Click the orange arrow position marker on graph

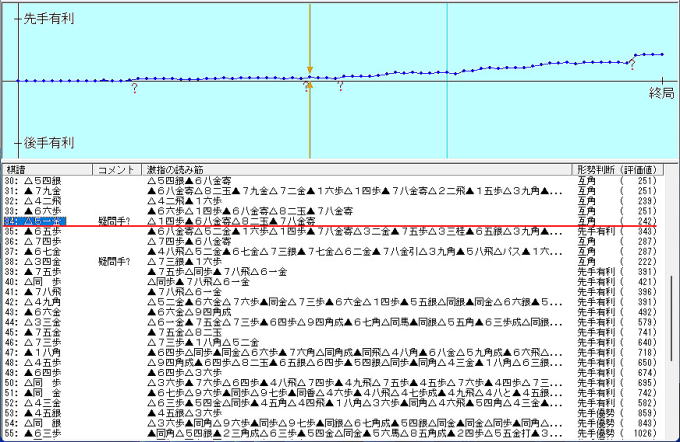(x=309, y=72)
